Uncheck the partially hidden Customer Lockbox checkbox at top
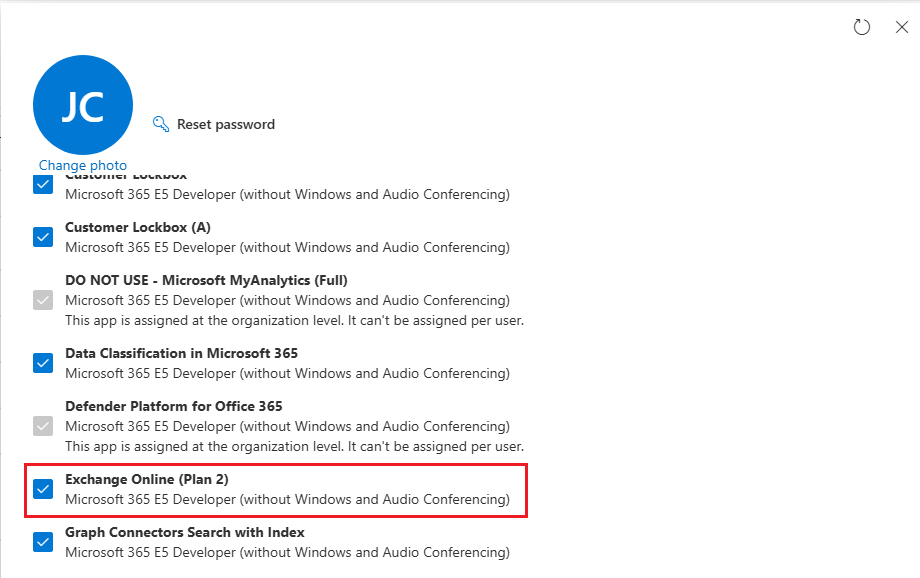The height and width of the screenshot is (578, 920). [43, 185]
